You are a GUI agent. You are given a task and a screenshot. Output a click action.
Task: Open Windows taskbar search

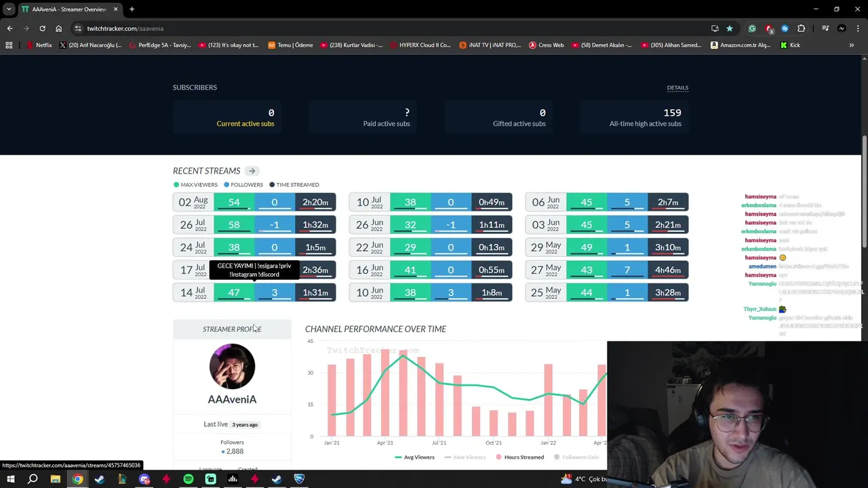tap(33, 479)
